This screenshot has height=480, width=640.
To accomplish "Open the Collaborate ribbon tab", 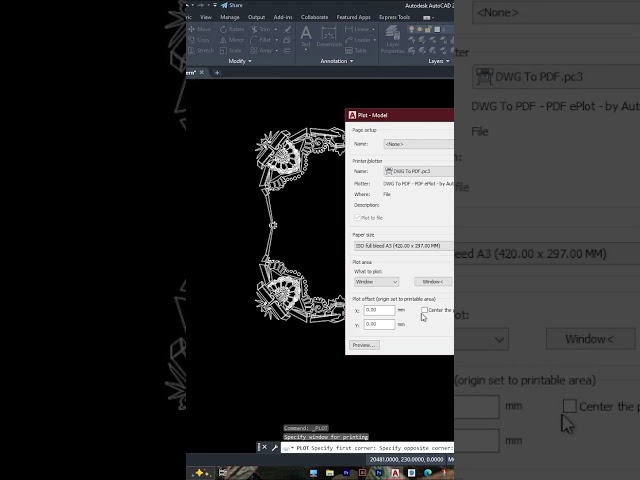I will 314,17.
